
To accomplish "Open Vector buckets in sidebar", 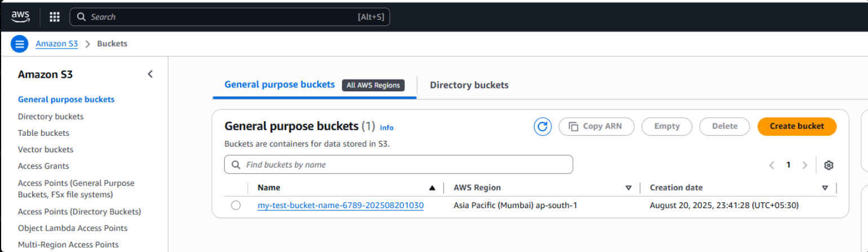I will [46, 149].
